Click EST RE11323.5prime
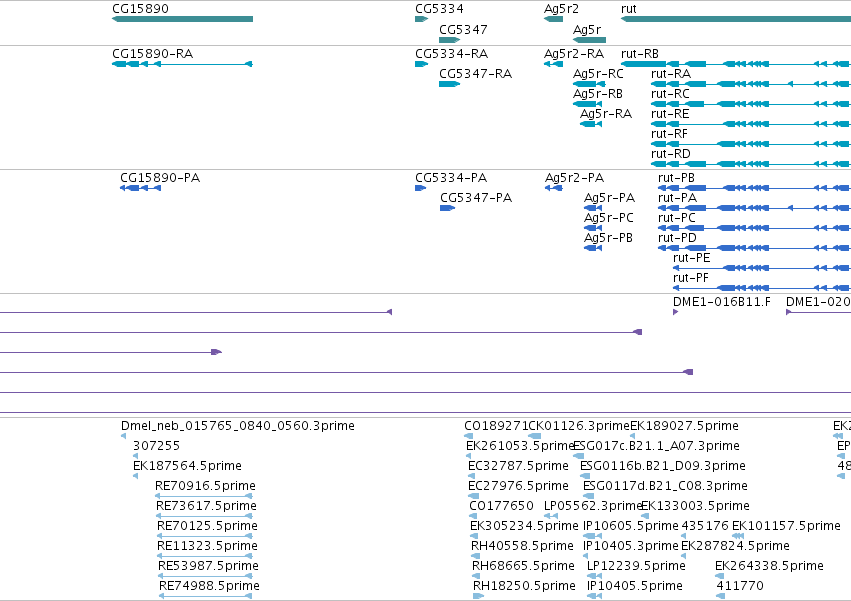Image resolution: width=851 pixels, height=601 pixels. (x=207, y=546)
